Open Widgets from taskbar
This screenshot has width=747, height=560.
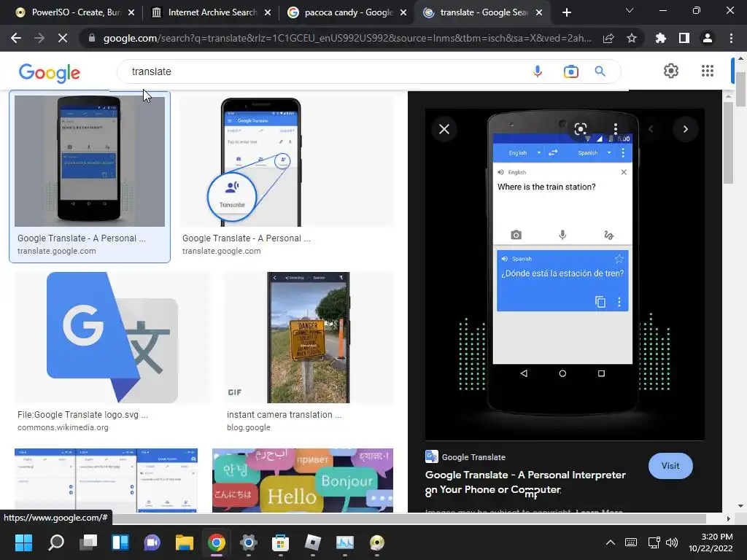pos(120,542)
